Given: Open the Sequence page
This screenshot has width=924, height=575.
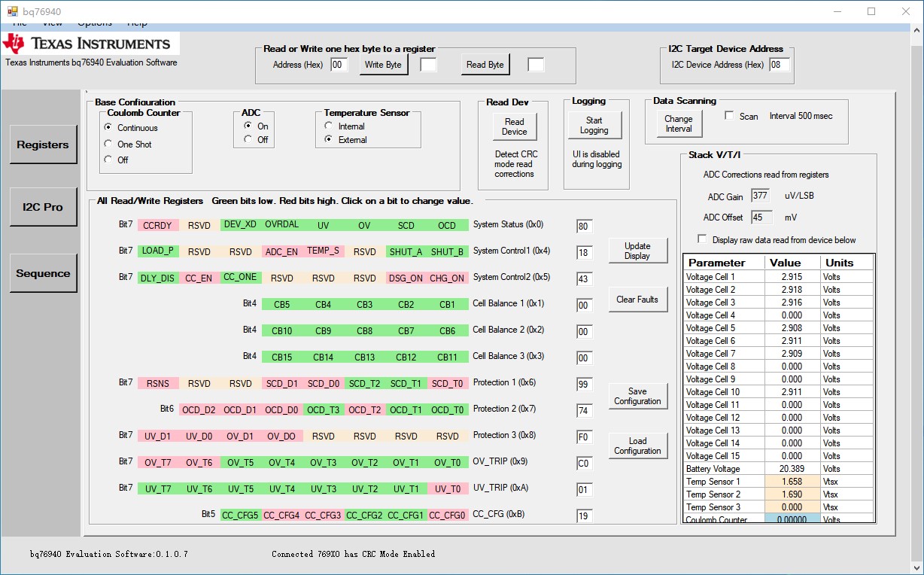Looking at the screenshot, I should click(43, 273).
